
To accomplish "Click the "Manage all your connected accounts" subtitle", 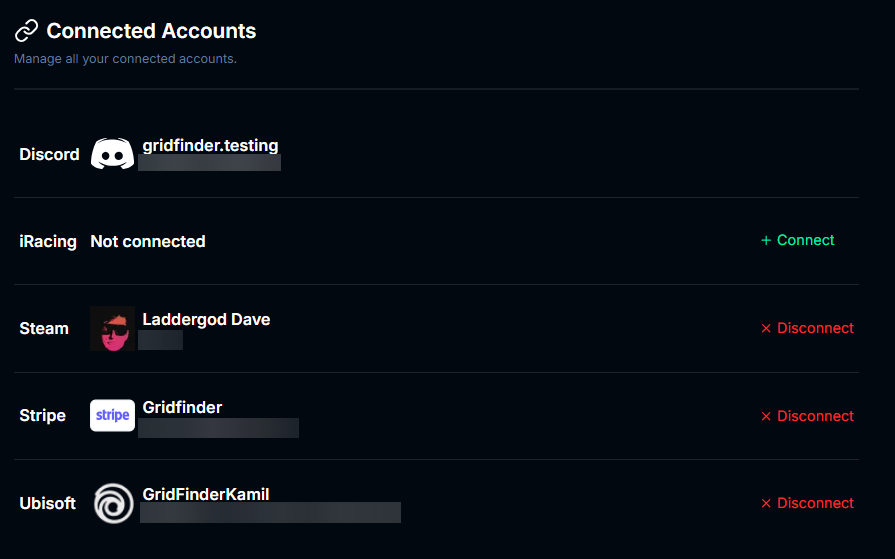I will point(125,59).
